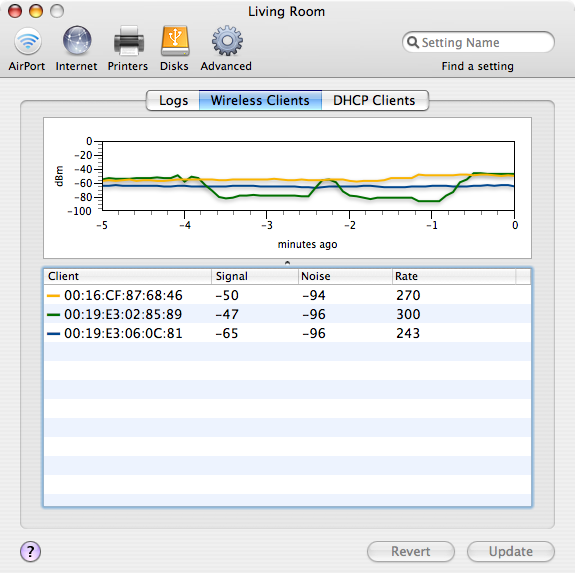The image size is (575, 573).
Task: Open the AirPort settings pane
Action: click(x=27, y=49)
